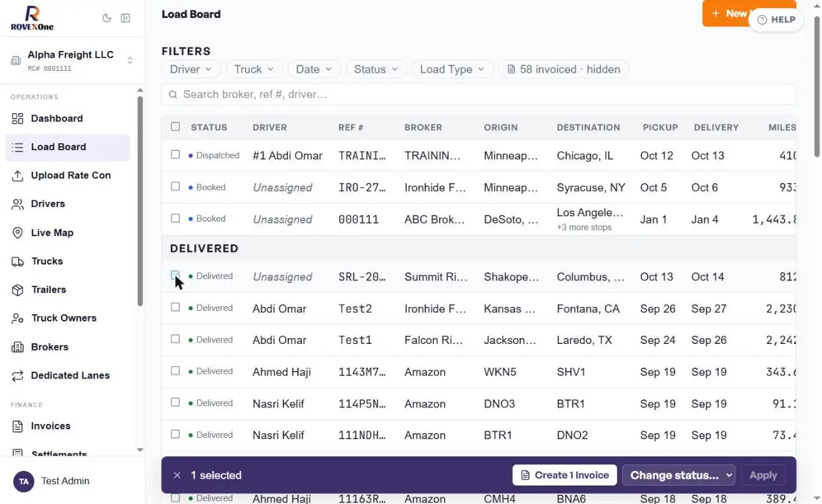Click TRAINI… reference number cell
Viewport: 822px width, 504px height.
point(362,156)
